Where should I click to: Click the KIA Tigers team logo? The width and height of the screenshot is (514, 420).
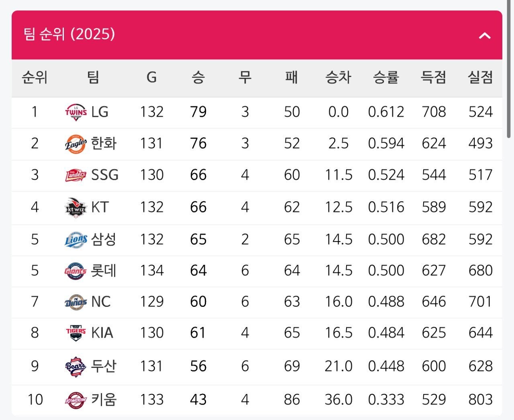pos(76,333)
